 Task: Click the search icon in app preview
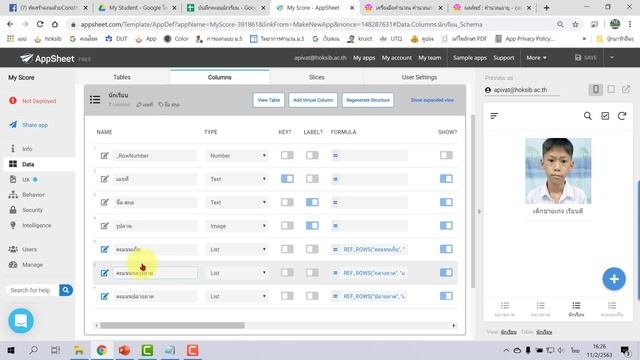587,116
